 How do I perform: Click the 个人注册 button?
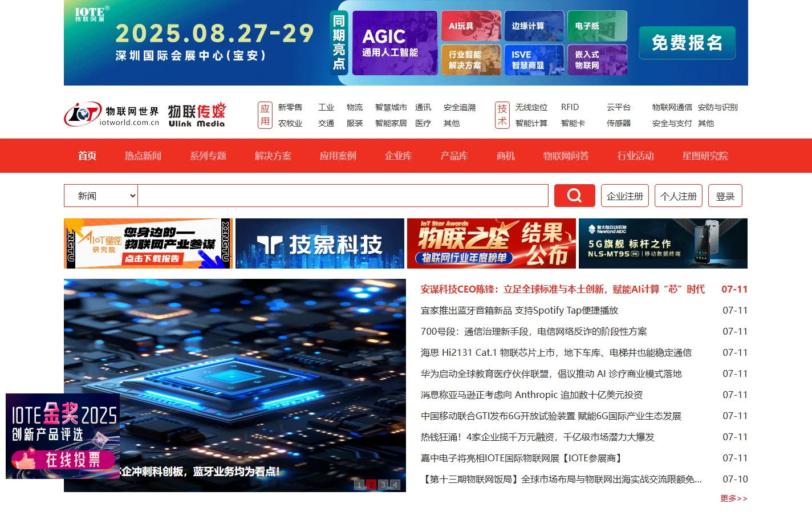point(679,196)
